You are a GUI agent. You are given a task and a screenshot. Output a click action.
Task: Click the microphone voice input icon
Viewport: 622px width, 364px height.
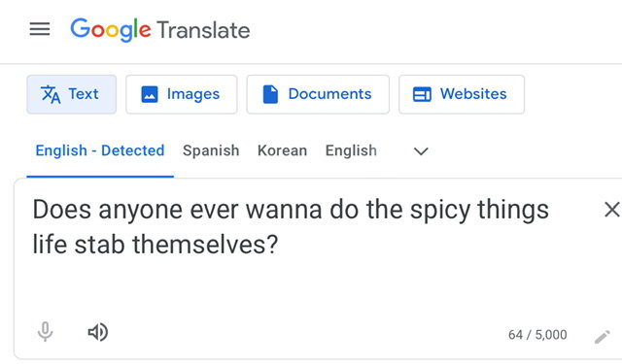point(46,332)
